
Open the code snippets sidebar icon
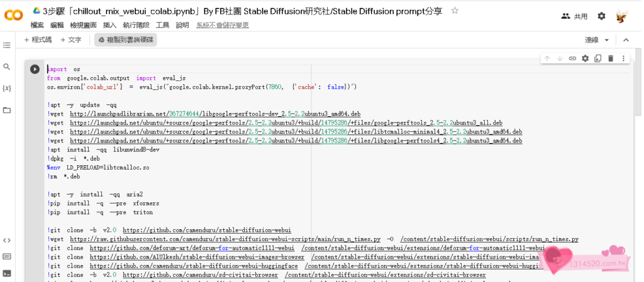(7, 240)
